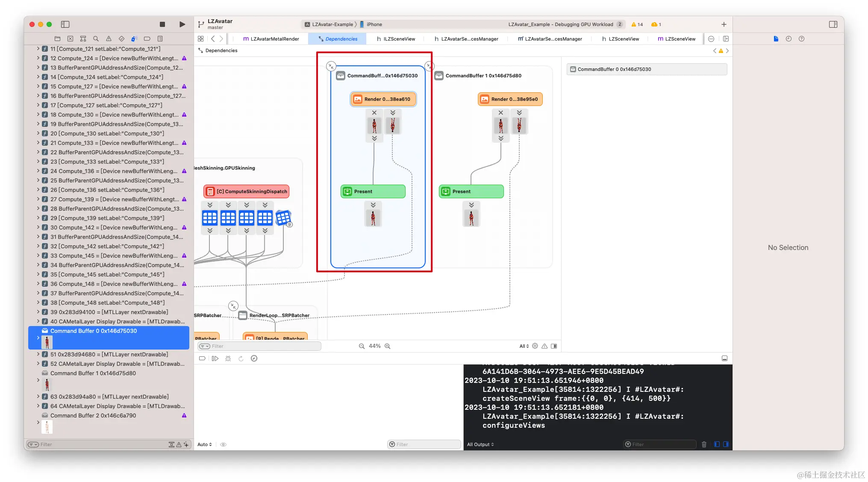Viewport: 868px width, 482px height.
Task: Switch to the Dependencies tab
Action: (x=338, y=39)
